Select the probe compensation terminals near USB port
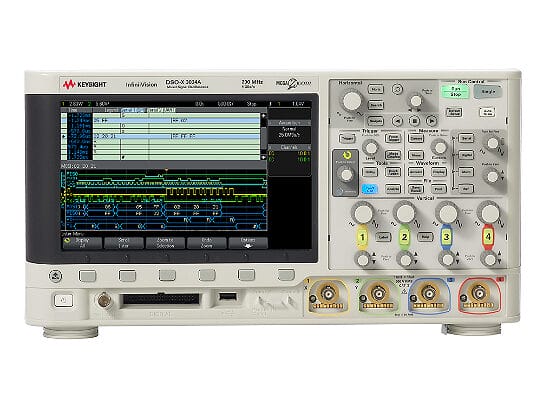This screenshot has width=540, height=400. pos(276,303)
